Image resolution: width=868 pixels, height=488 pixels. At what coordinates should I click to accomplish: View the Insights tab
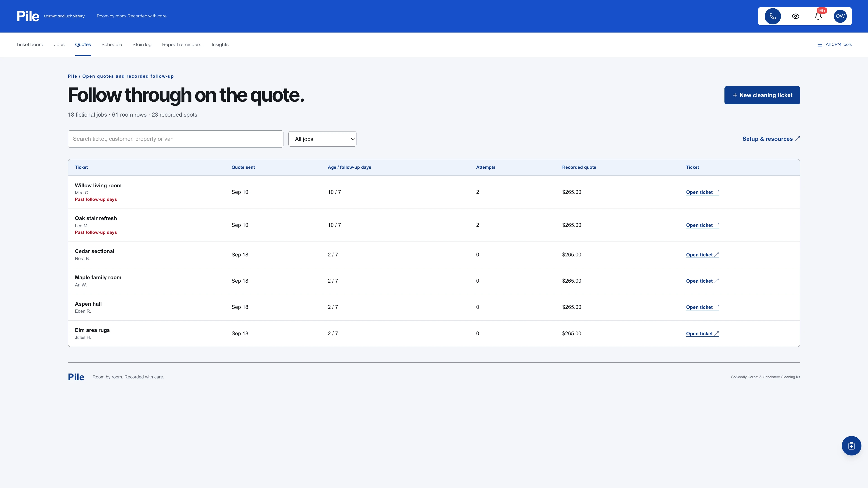pos(220,45)
